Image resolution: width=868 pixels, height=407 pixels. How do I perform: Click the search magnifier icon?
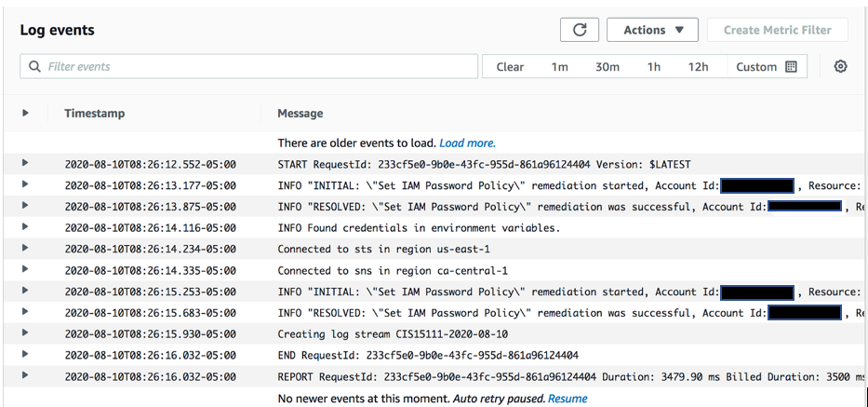tap(35, 67)
